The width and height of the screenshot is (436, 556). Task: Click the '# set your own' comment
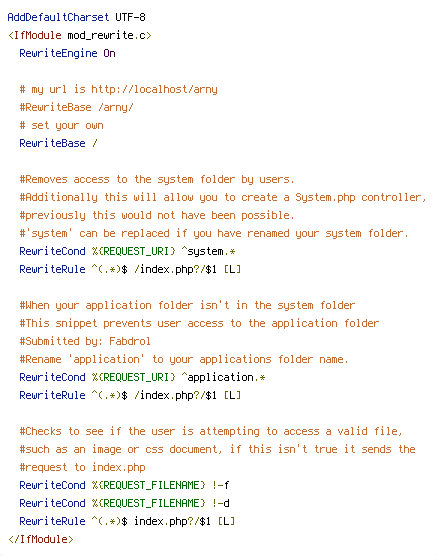61,125
